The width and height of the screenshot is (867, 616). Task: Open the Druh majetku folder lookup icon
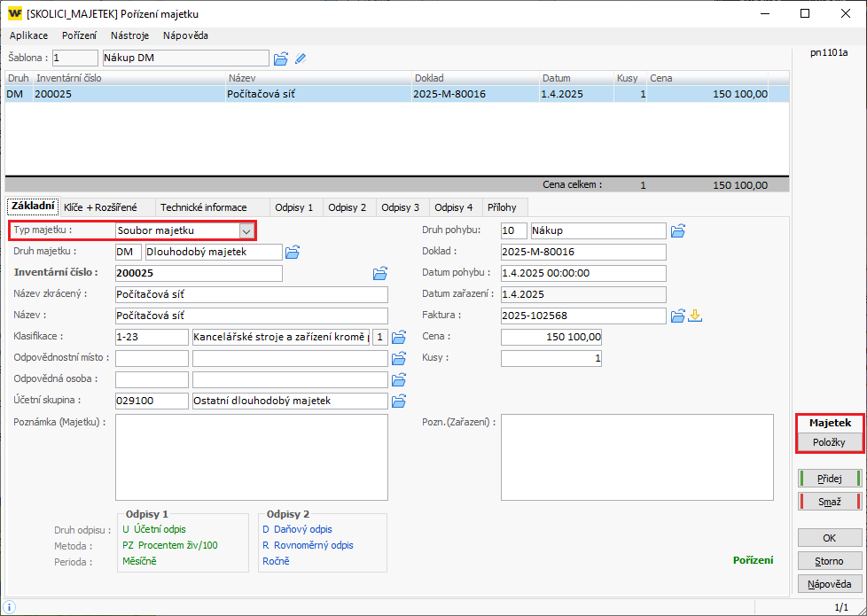pyautogui.click(x=293, y=253)
